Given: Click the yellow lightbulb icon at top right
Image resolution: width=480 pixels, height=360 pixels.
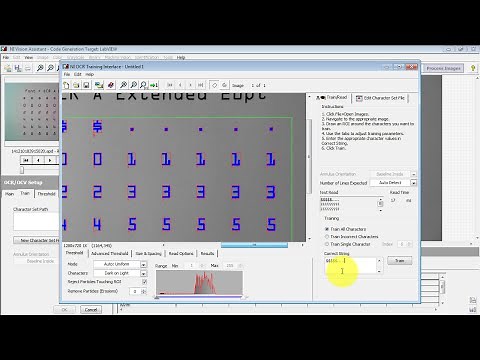Looking at the screenshot, I should [473, 68].
